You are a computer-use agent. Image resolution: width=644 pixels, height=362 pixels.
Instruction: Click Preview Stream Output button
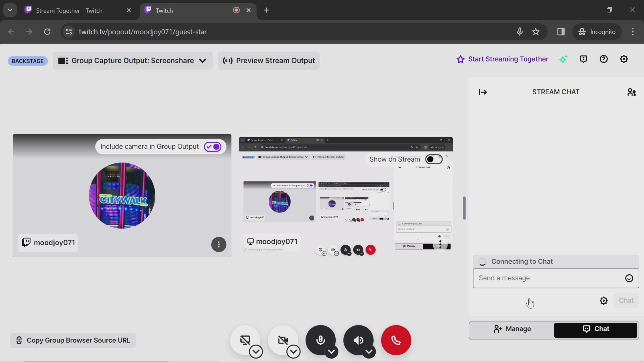click(x=269, y=61)
